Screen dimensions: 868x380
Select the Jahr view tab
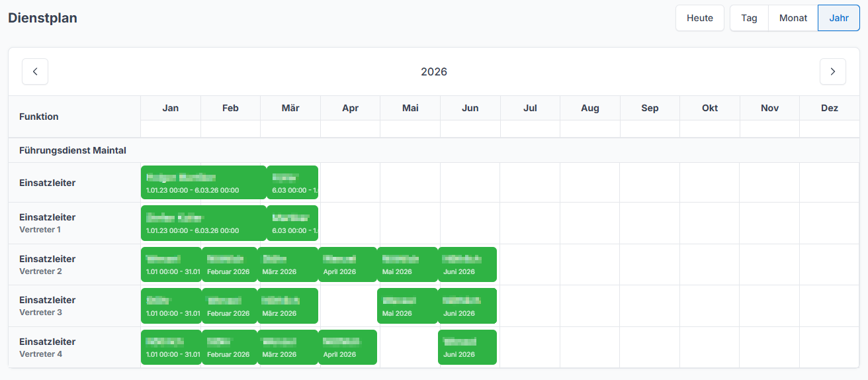839,18
